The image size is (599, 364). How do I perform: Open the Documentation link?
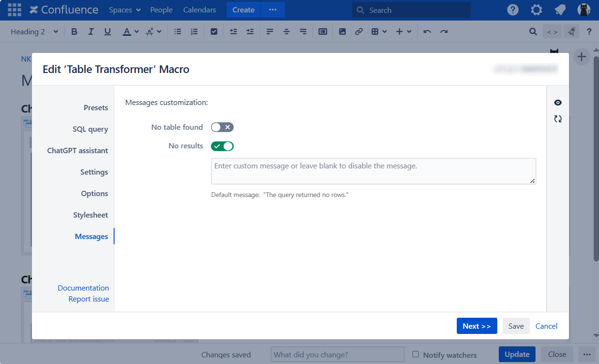(83, 288)
